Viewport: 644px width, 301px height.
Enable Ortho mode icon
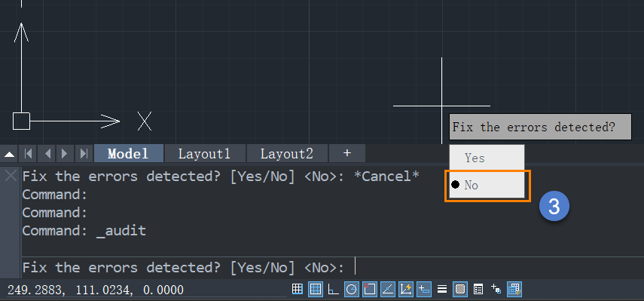(x=334, y=290)
